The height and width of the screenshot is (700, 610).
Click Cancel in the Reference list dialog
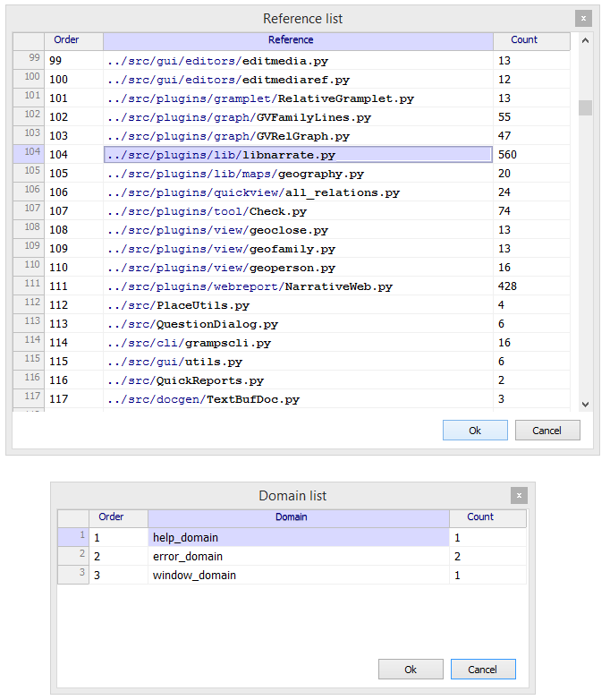click(547, 431)
